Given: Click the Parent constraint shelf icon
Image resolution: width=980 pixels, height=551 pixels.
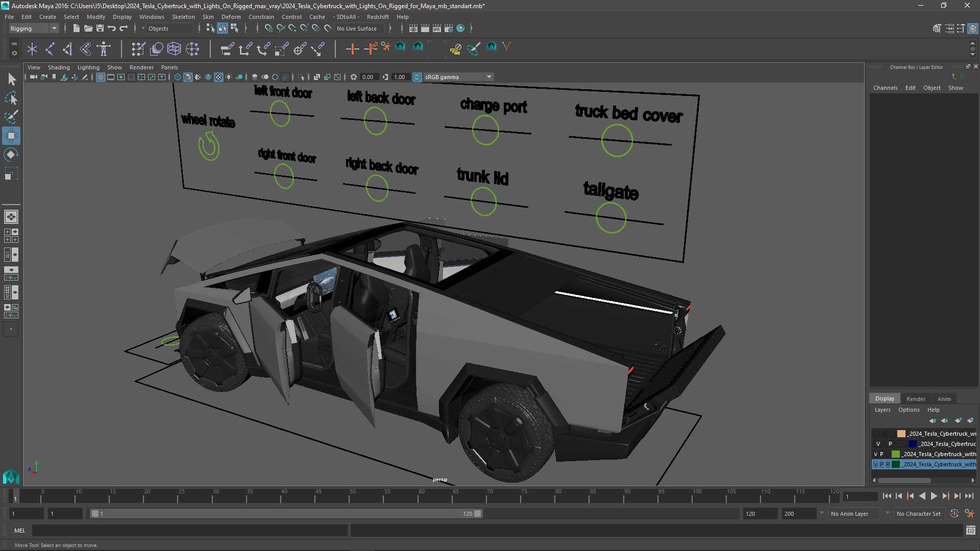Looking at the screenshot, I should [227, 49].
